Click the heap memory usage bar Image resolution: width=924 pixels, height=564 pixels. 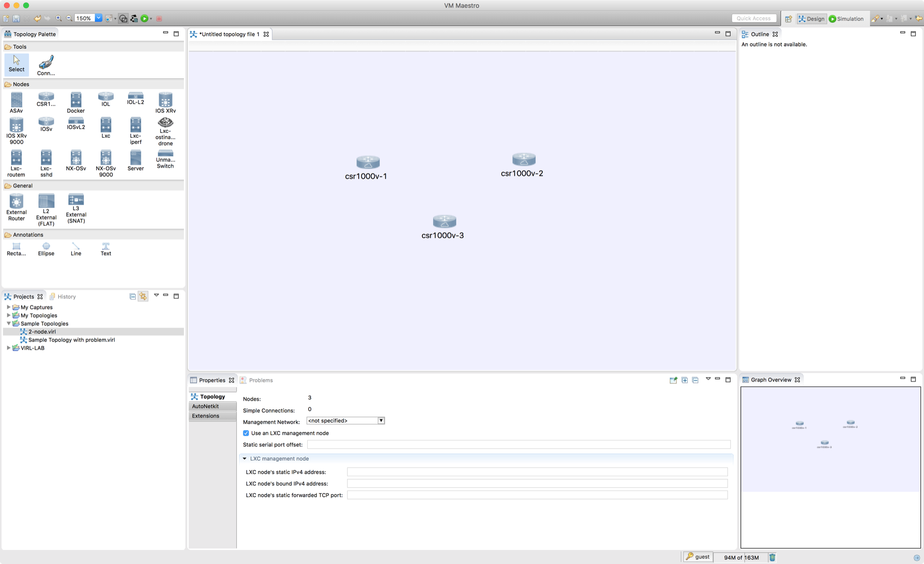click(x=741, y=557)
